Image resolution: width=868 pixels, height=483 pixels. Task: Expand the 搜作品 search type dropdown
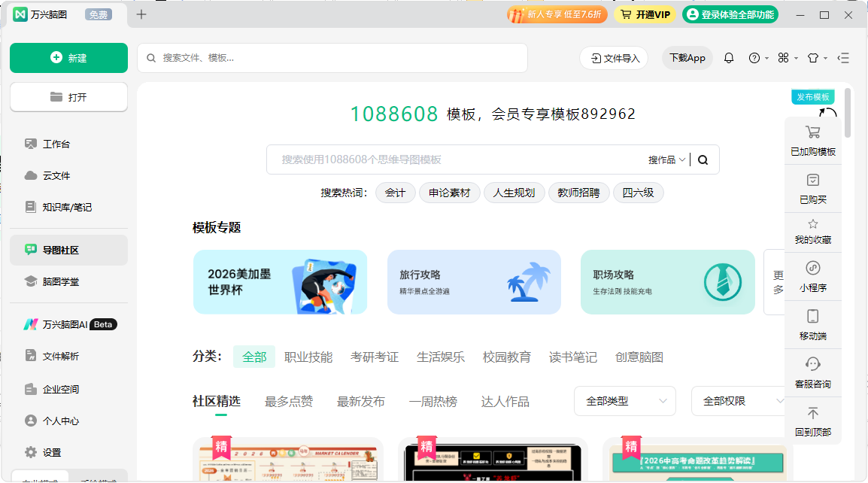click(666, 160)
